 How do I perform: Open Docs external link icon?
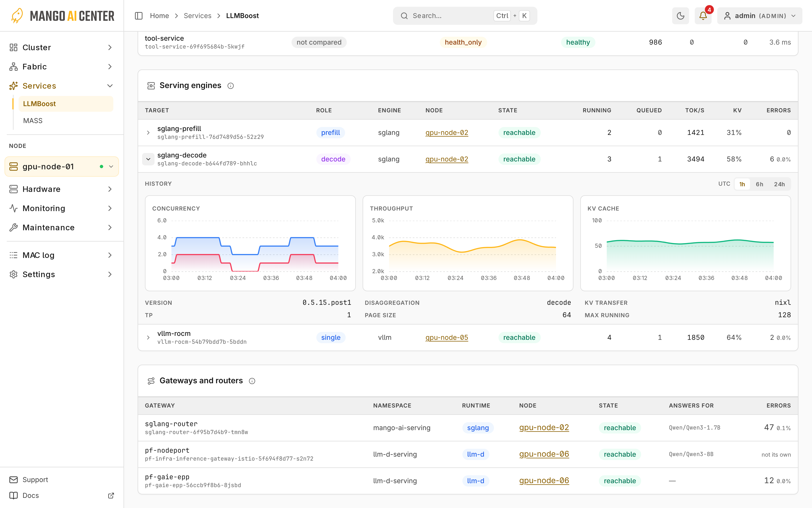click(111, 496)
